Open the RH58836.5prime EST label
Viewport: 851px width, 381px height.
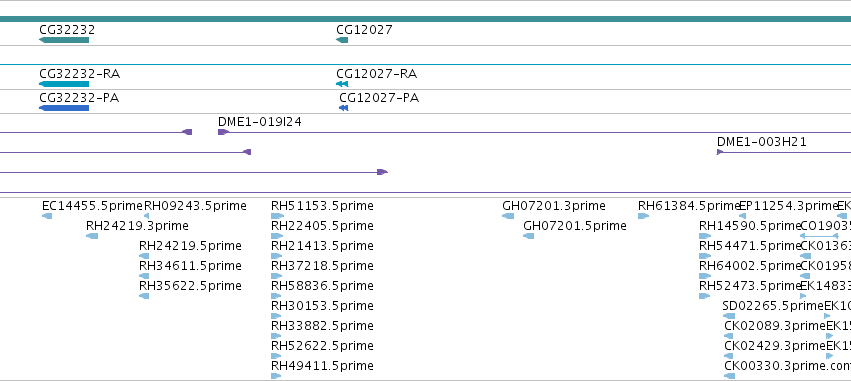322,286
